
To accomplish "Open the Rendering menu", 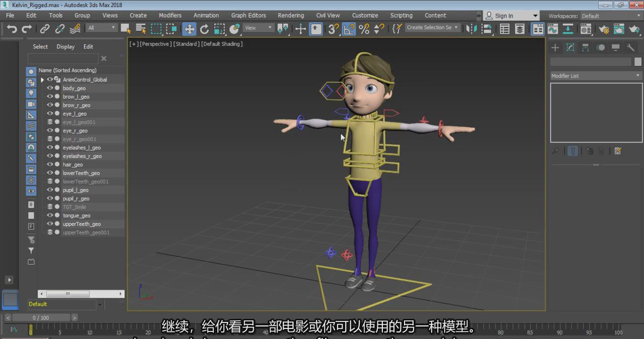I will coord(291,16).
